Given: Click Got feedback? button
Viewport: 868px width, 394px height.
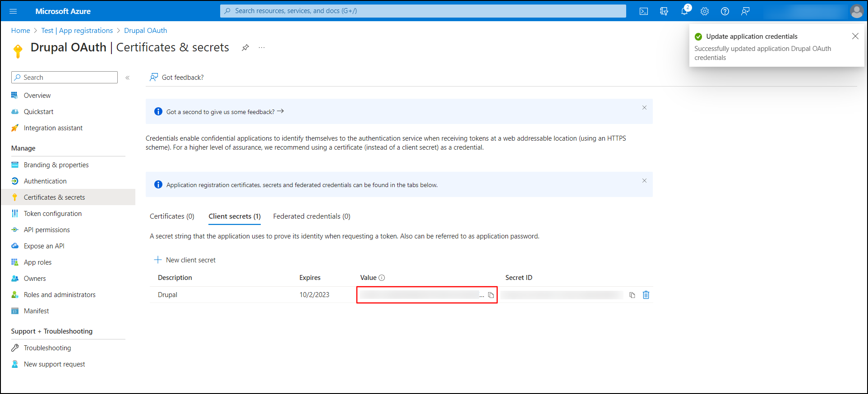Looking at the screenshot, I should (x=177, y=78).
